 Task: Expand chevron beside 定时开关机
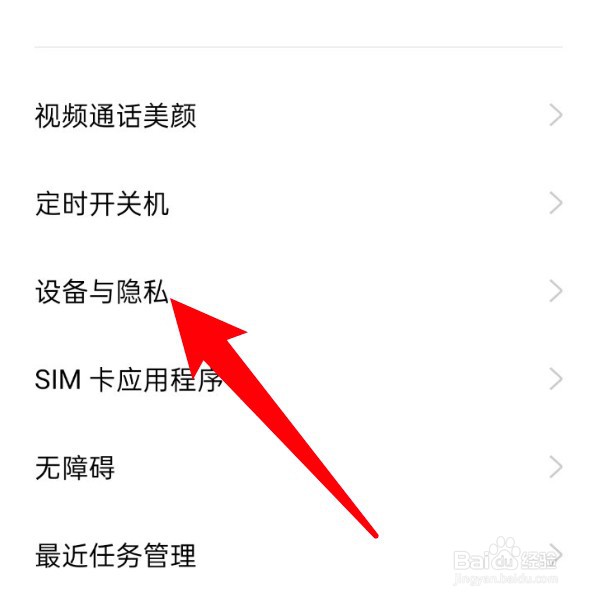(556, 203)
